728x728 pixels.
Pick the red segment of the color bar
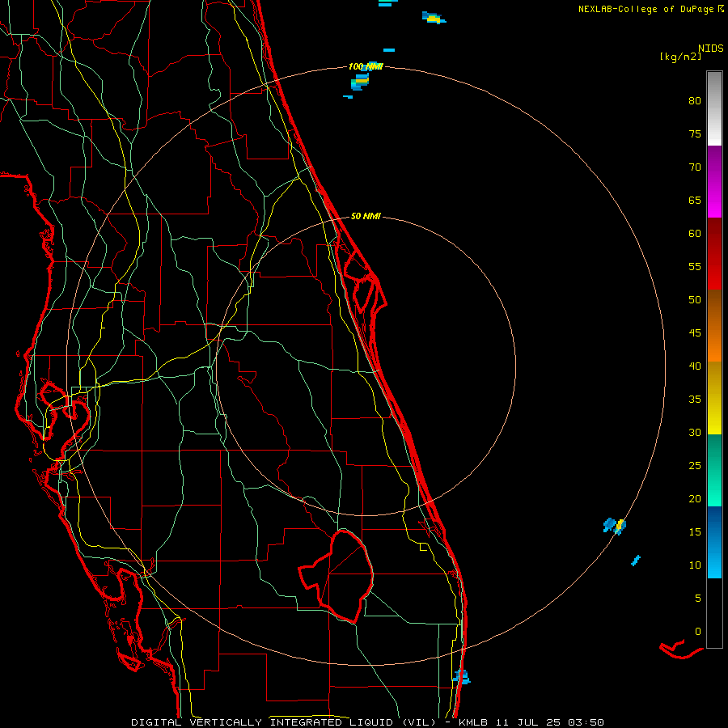[x=714, y=253]
